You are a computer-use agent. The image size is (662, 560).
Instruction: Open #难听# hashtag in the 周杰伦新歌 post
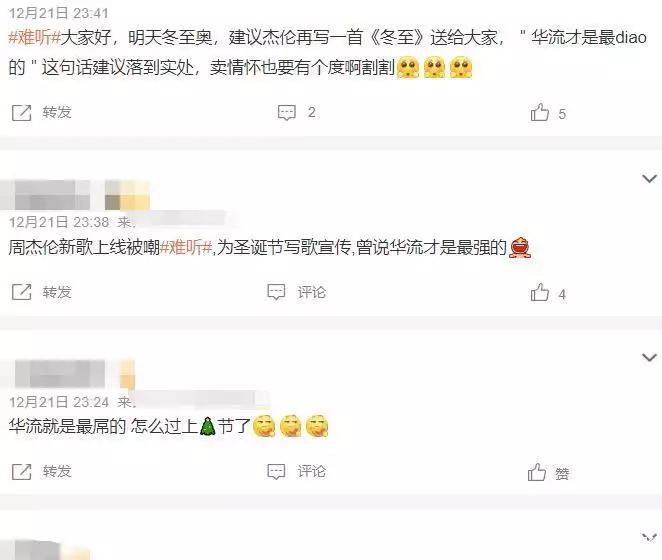tap(186, 247)
